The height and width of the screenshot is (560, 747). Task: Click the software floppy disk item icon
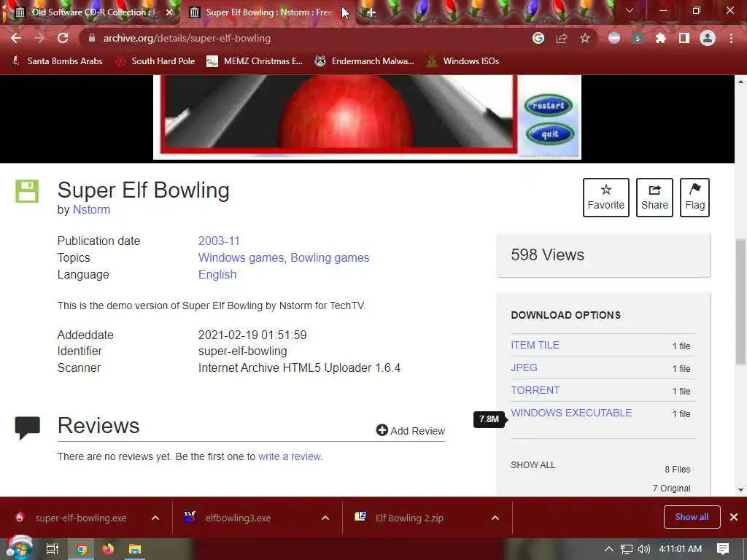click(27, 192)
